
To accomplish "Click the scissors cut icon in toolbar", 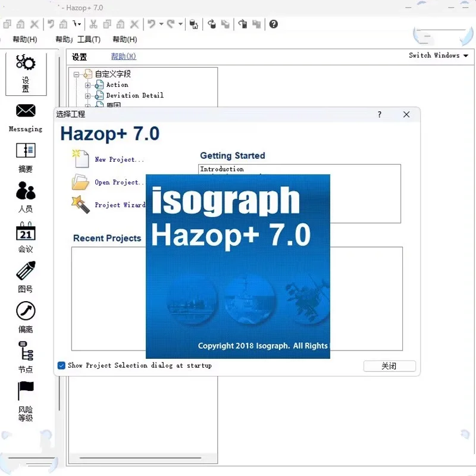I will (x=93, y=24).
